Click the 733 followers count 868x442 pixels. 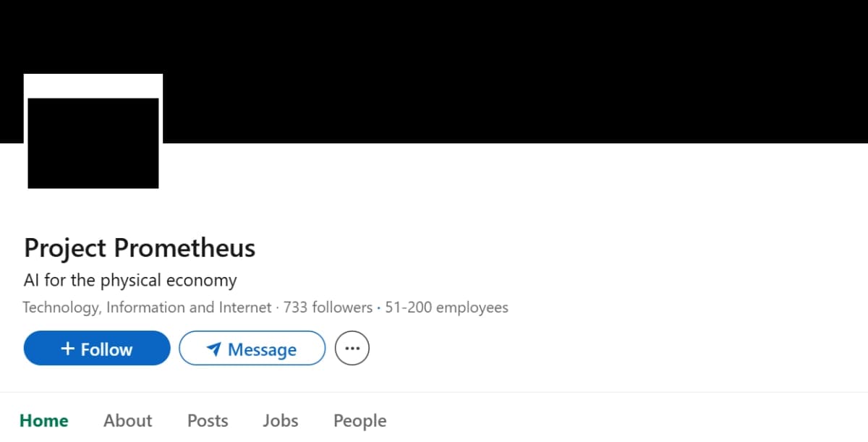328,307
